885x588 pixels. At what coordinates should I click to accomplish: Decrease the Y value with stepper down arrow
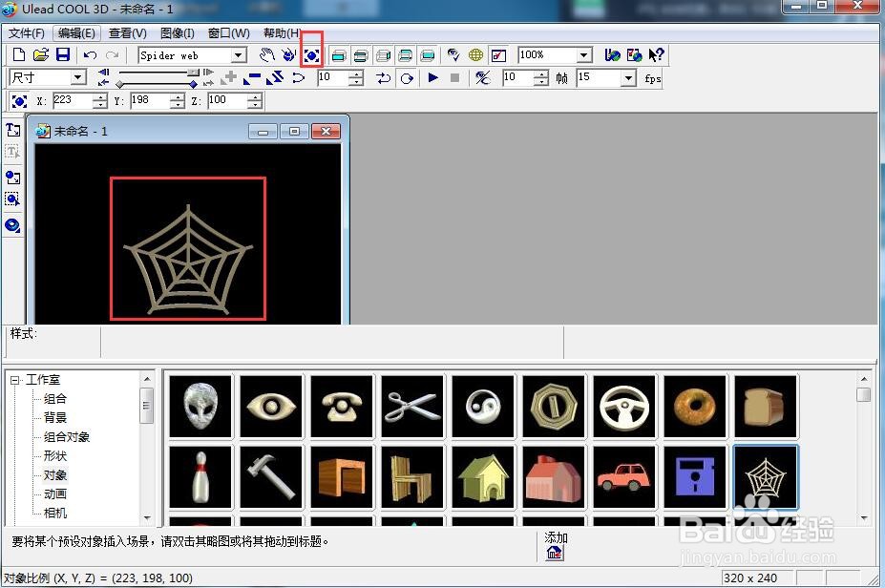[x=178, y=105]
